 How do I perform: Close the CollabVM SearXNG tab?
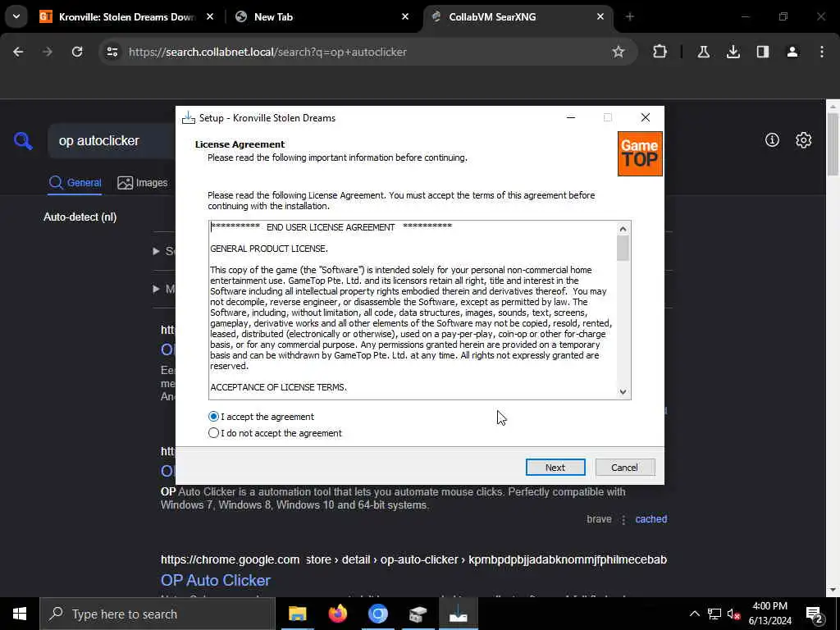click(600, 16)
